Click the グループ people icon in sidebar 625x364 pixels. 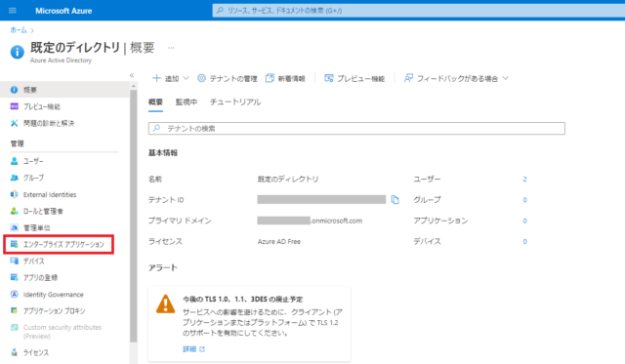(x=14, y=178)
